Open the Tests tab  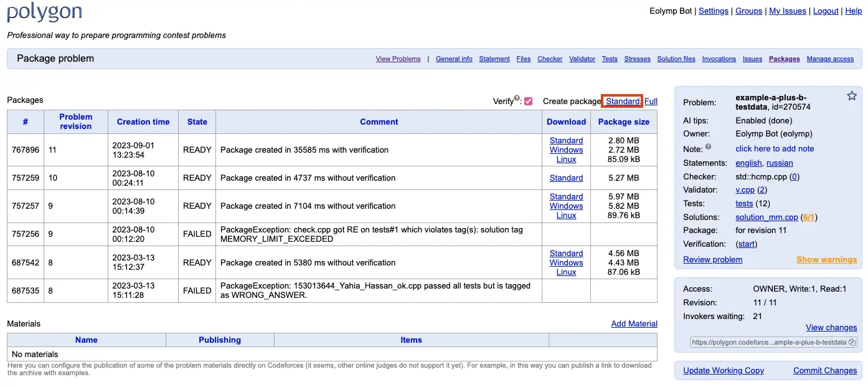tap(610, 59)
